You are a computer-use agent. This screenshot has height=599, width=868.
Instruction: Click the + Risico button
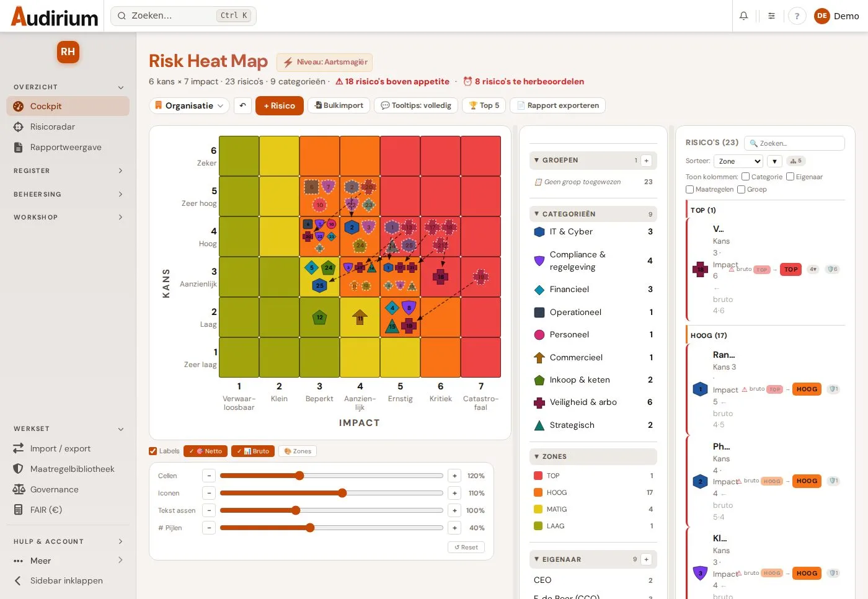coord(280,106)
